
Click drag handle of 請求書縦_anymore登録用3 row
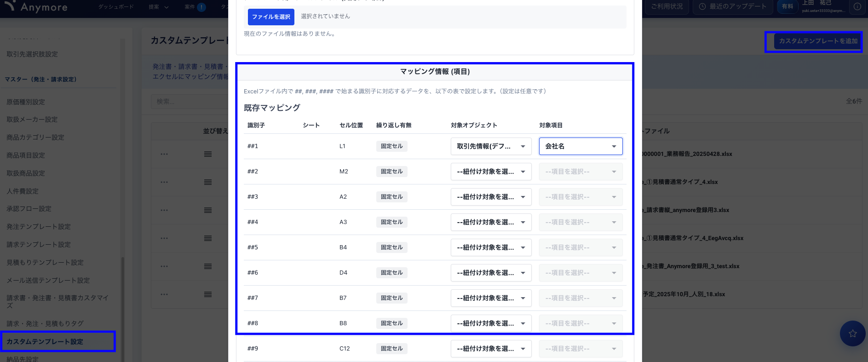point(208,210)
